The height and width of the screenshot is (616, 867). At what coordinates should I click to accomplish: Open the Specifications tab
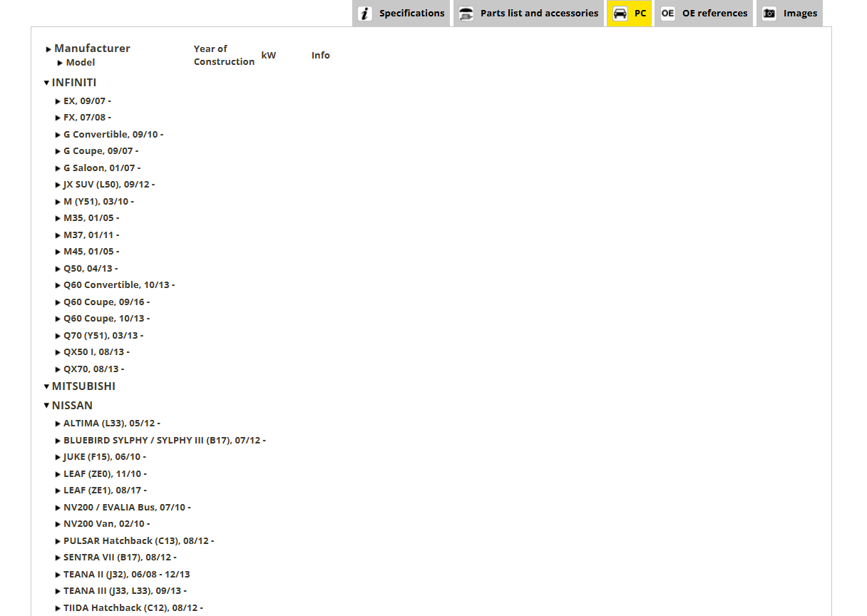[401, 14]
